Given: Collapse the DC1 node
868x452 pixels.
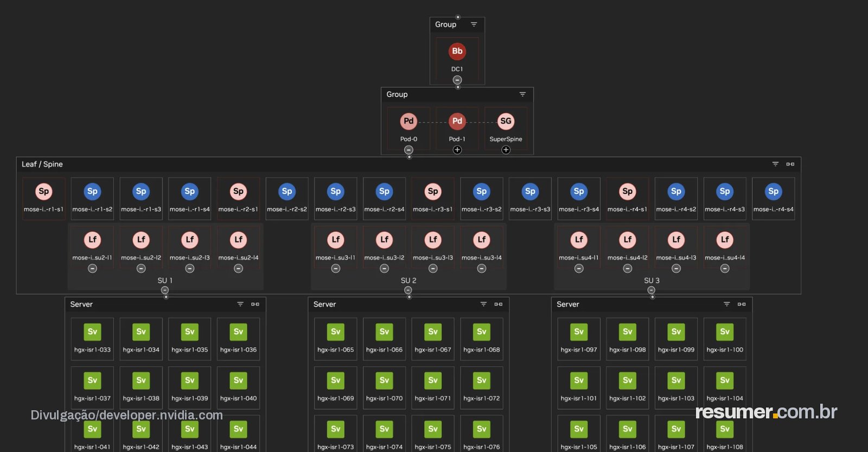Looking at the screenshot, I should pos(457,80).
